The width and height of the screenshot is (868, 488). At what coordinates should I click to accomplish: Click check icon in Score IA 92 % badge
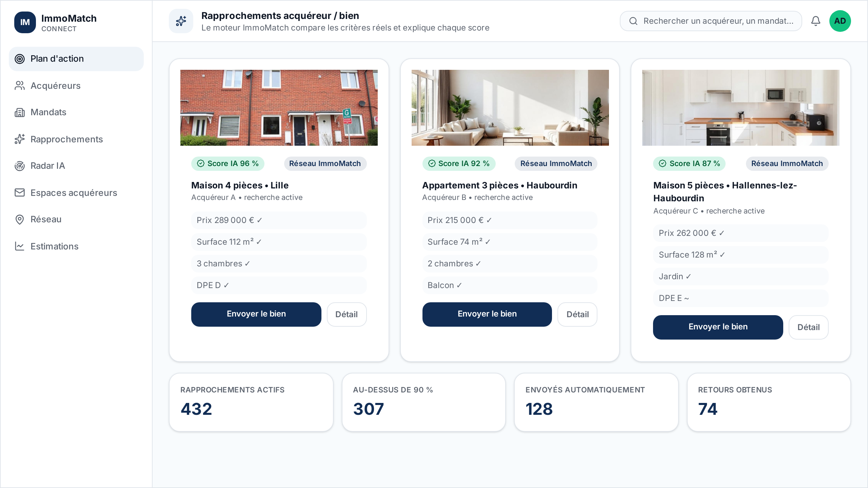(x=432, y=164)
